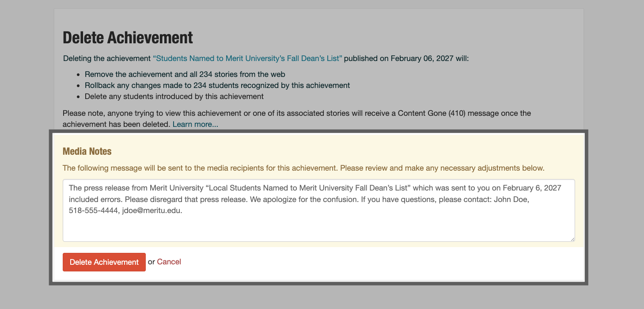
Task: Open the "Students Named to Merit University's Fall Dean's List" link
Action: [247, 58]
